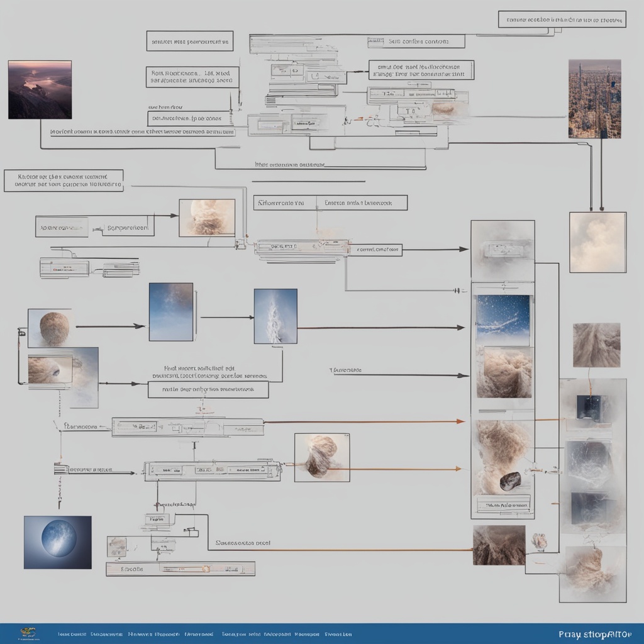Click the first item in bottom bar menu
Viewport: 644px width, 644px height.
[72, 634]
